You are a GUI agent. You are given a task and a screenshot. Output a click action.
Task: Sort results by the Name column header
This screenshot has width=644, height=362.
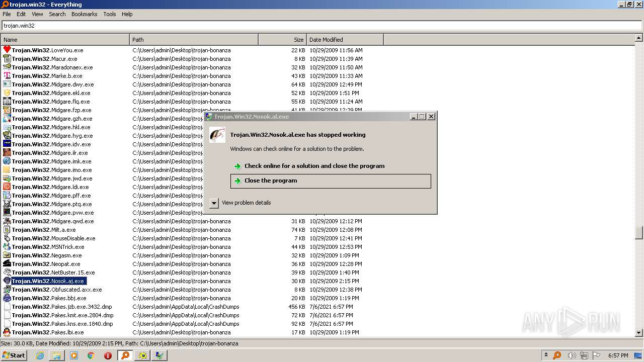point(65,40)
